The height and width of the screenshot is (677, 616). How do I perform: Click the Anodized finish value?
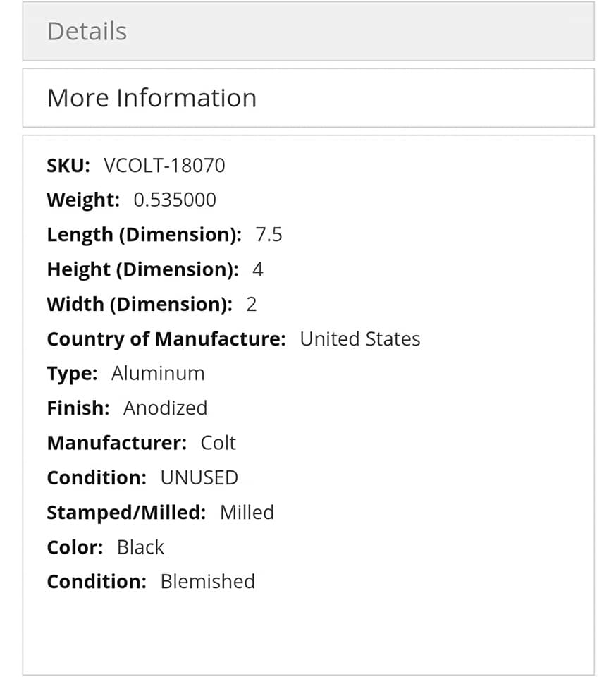pos(165,408)
